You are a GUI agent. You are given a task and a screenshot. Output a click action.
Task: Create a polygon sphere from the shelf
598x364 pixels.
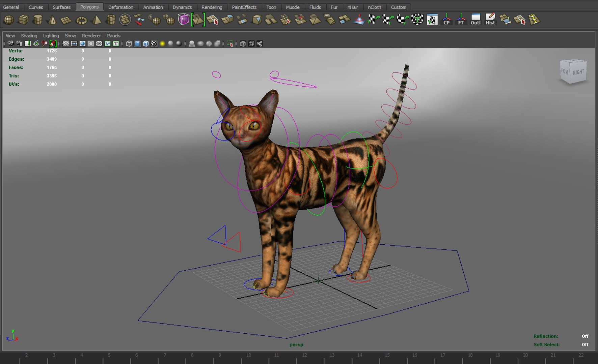click(x=9, y=20)
